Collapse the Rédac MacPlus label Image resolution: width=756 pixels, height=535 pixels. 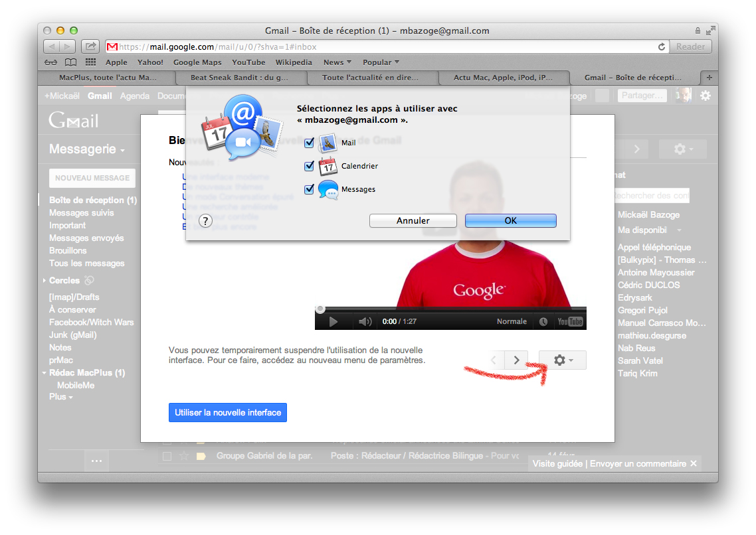(x=45, y=373)
